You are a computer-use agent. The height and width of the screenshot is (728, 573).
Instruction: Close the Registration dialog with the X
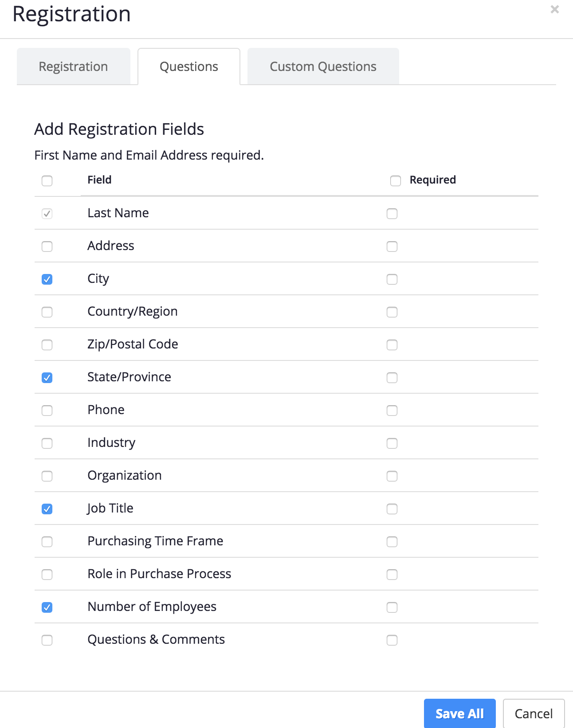pyautogui.click(x=554, y=9)
